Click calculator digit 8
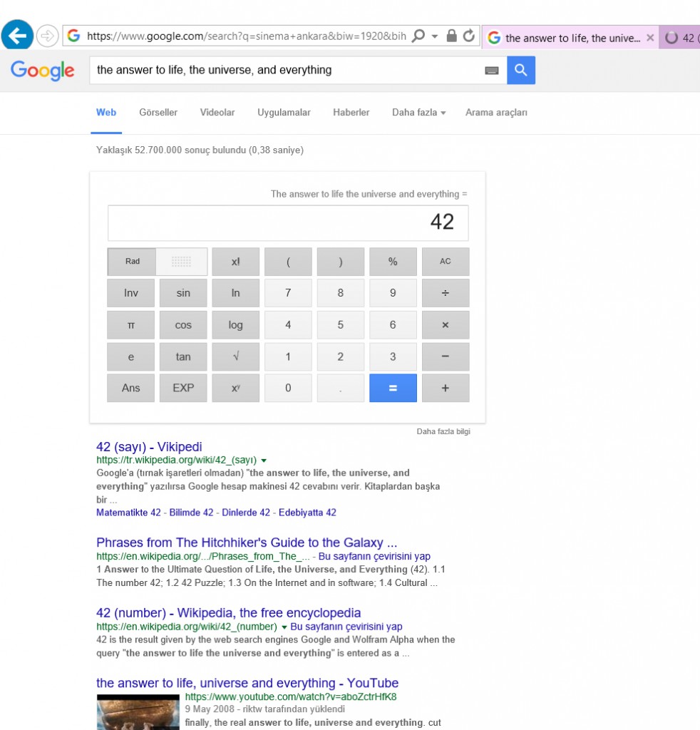This screenshot has width=700, height=730. 341,293
